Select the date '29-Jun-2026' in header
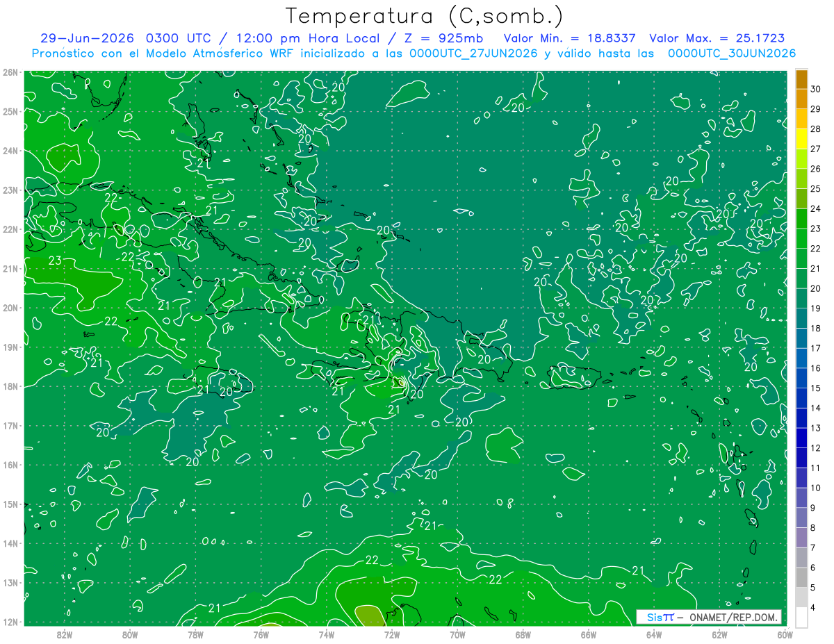 tap(88, 38)
